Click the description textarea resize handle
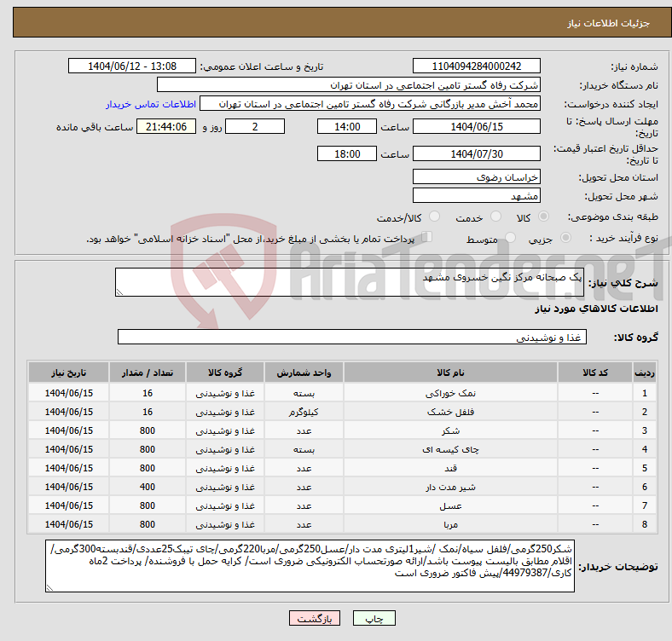The width and height of the screenshot is (672, 641). click(119, 292)
